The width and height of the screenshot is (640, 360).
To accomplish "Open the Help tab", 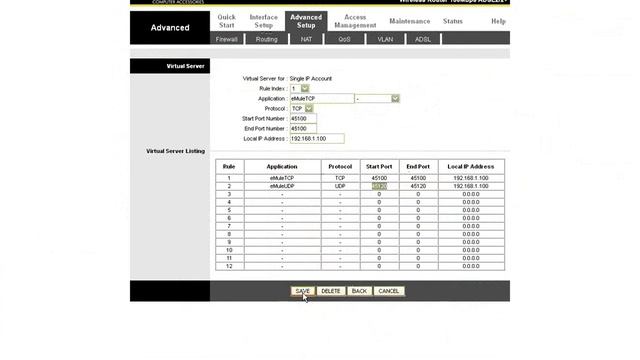I will (x=498, y=21).
